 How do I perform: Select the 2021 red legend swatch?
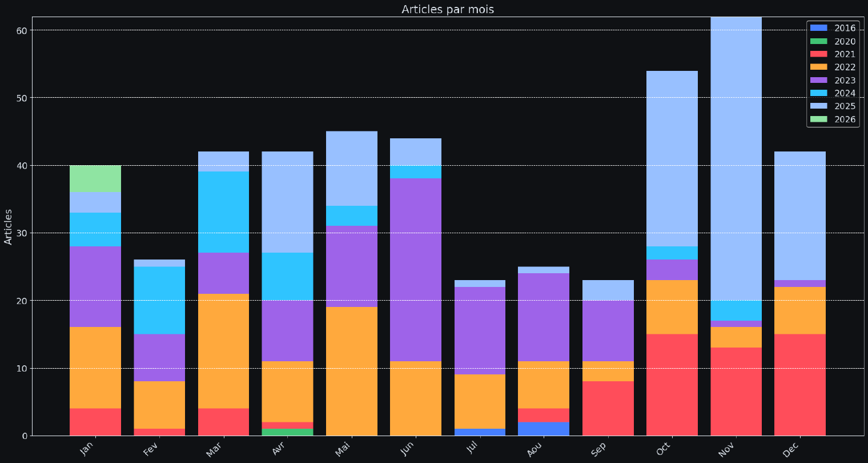click(819, 54)
